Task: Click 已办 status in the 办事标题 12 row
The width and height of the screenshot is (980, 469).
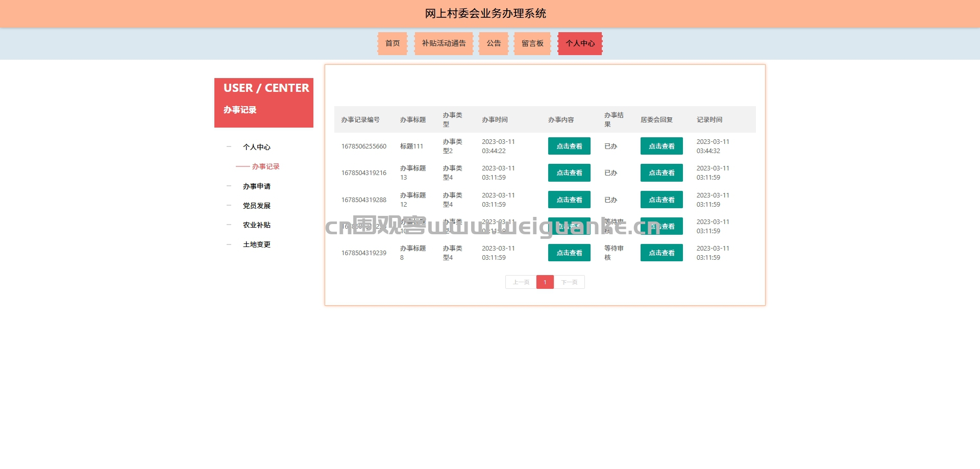Action: [610, 200]
